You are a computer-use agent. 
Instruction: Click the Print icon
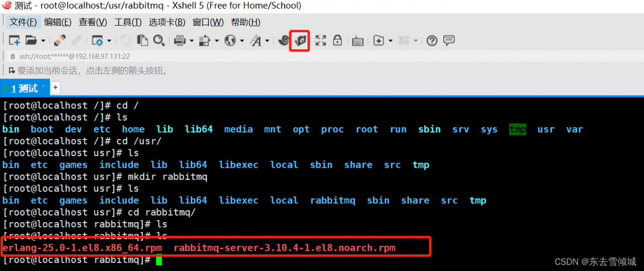180,41
